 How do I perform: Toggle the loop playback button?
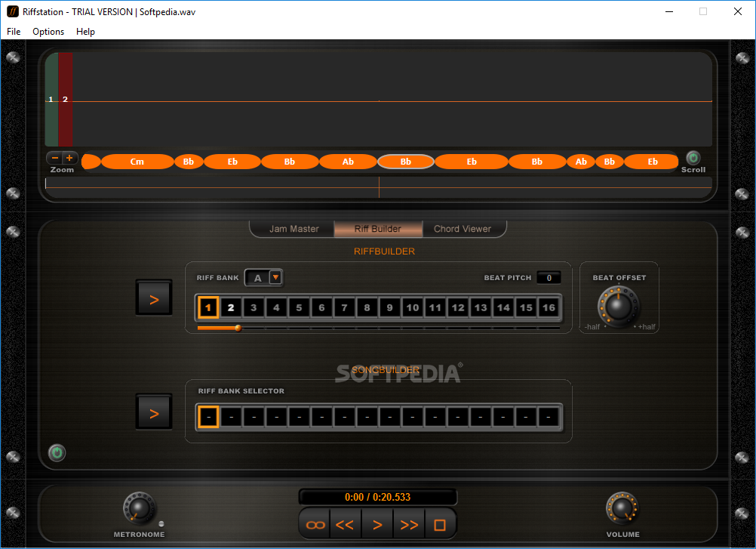point(315,525)
